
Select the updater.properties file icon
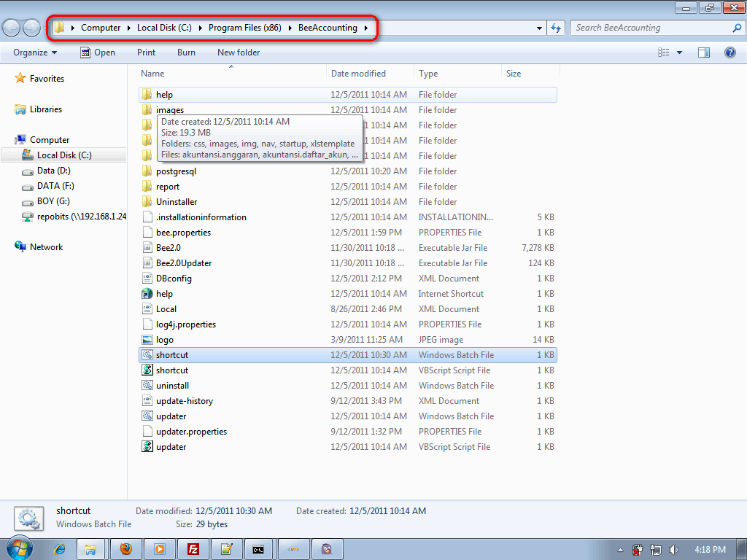(x=147, y=432)
